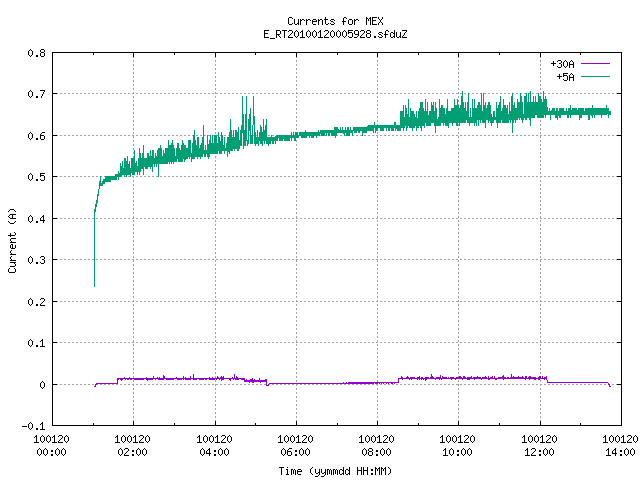Click the purple +30A step-up near 01:40

(x=118, y=381)
